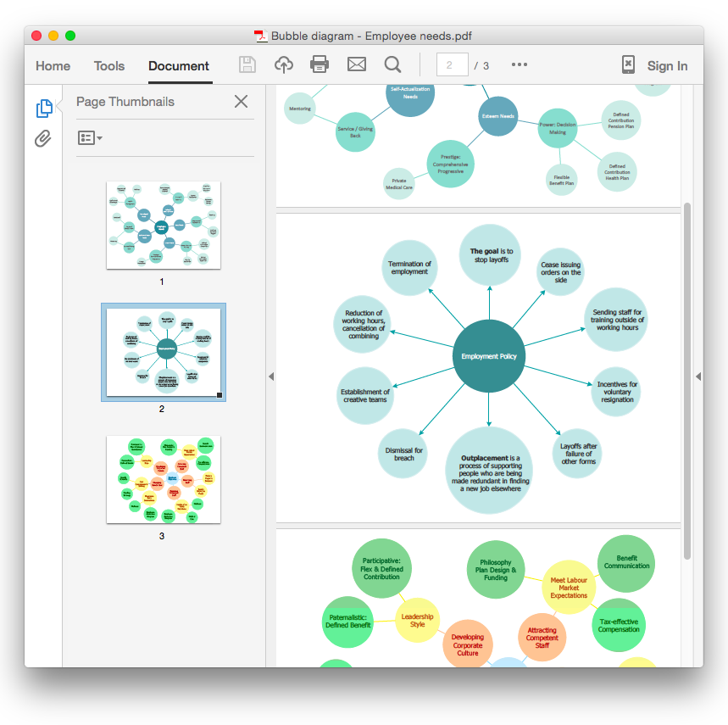Screen dimensions: 728x725
Task: Click 'Tax-effective Compensation' bubble
Action: [x=619, y=625]
